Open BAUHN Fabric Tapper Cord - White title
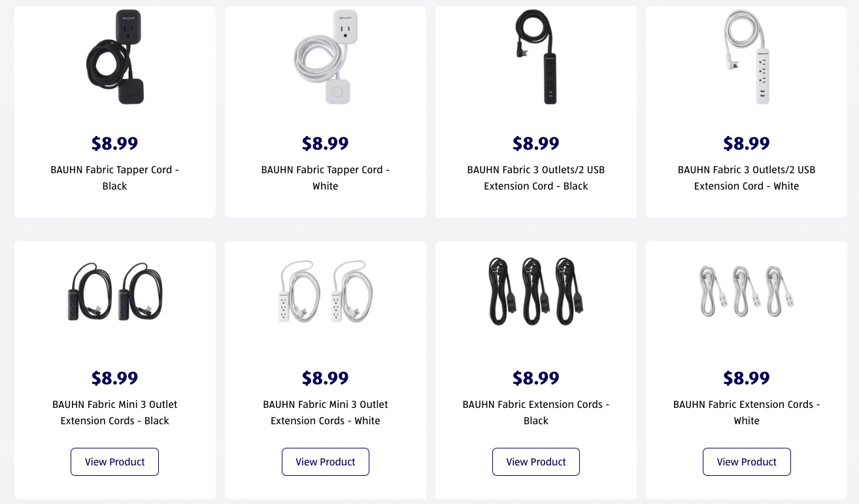The height and width of the screenshot is (504, 859). 326,178
